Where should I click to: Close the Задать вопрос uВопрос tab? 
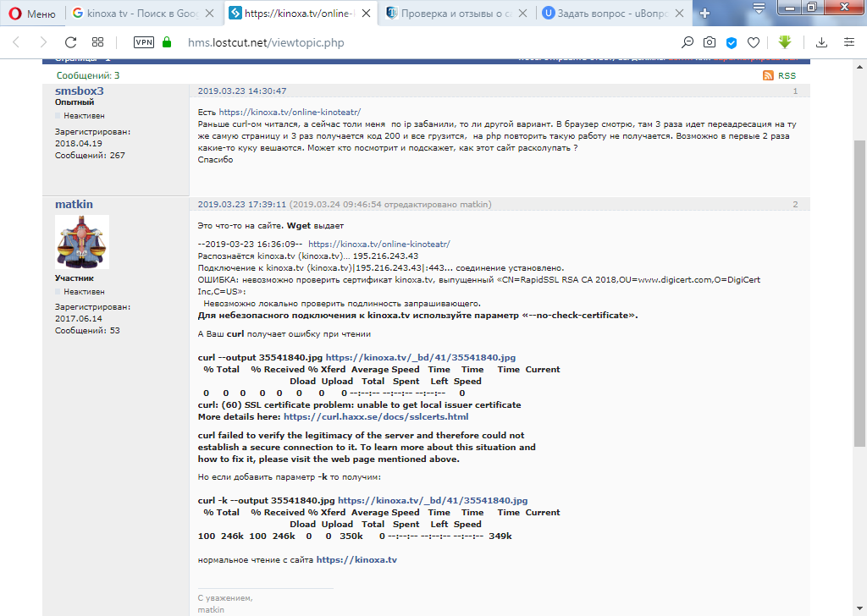[680, 14]
